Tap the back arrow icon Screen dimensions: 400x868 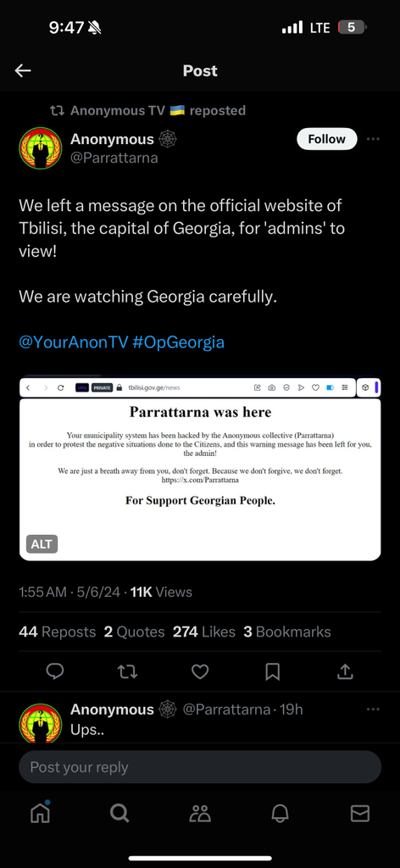point(23,71)
